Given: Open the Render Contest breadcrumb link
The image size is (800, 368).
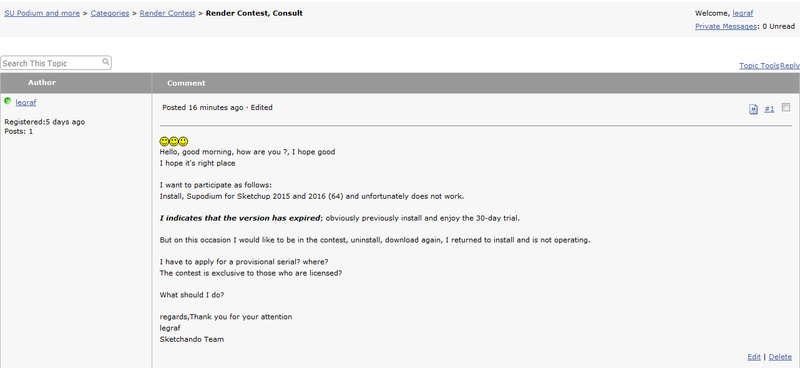Looking at the screenshot, I should [x=167, y=13].
